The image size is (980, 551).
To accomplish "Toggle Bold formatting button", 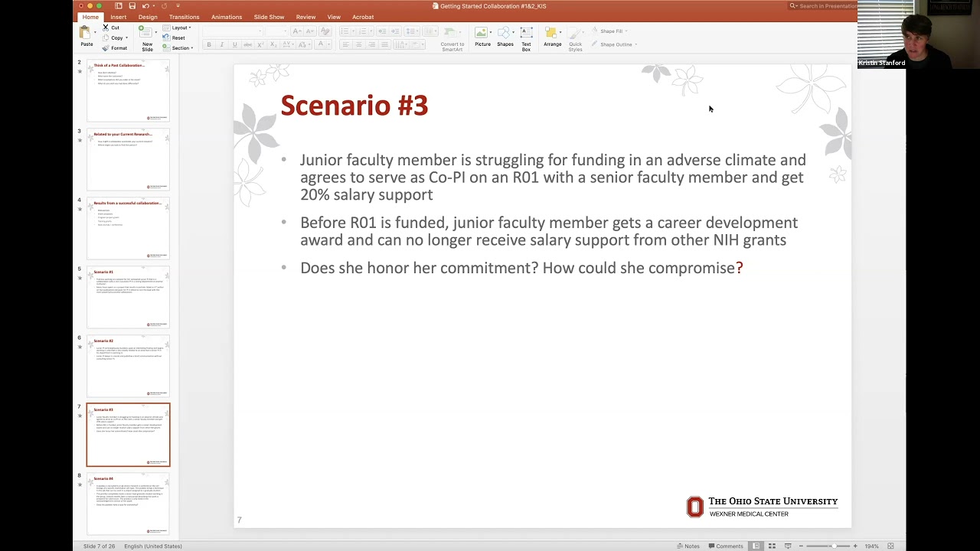I will click(x=208, y=44).
